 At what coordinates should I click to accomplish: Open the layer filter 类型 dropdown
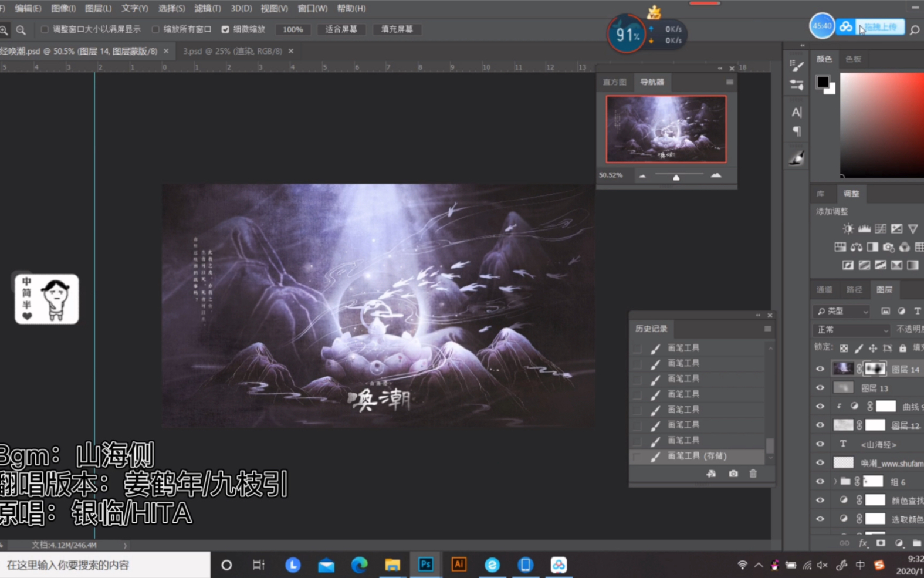(842, 311)
